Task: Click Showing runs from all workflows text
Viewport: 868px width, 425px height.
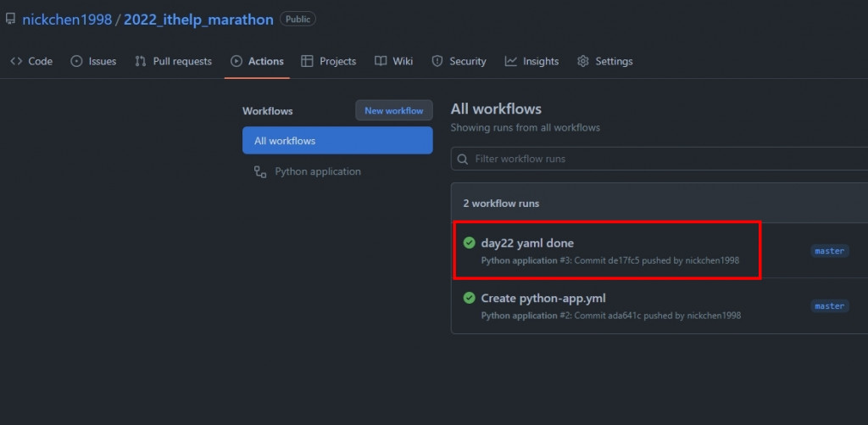Action: (x=526, y=127)
